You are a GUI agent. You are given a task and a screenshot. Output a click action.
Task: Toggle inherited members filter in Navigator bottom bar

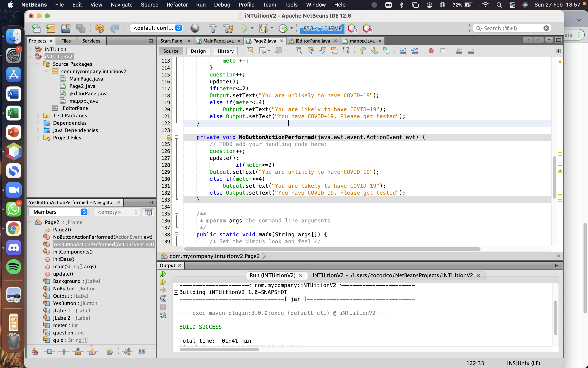point(35,351)
